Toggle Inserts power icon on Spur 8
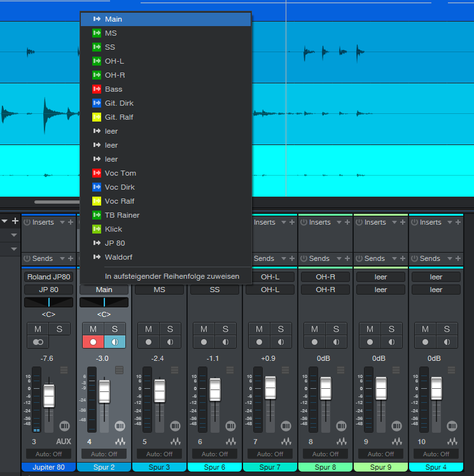Image resolution: width=474 pixels, height=476 pixels. coord(303,222)
